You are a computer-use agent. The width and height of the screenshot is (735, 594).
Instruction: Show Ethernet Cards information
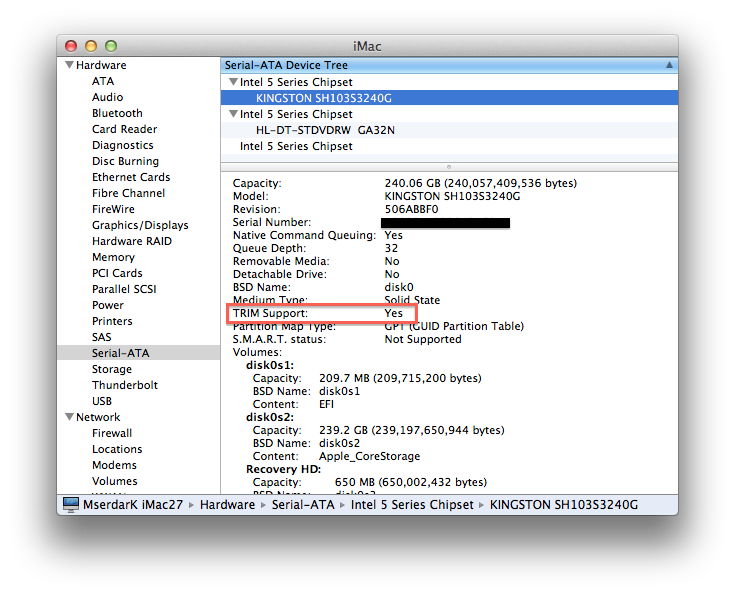(131, 177)
